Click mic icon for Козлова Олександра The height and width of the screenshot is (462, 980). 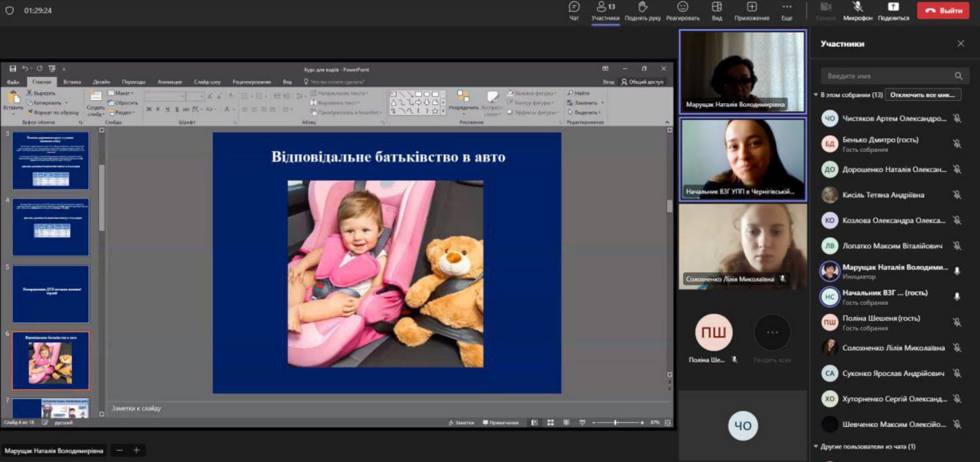tap(957, 220)
